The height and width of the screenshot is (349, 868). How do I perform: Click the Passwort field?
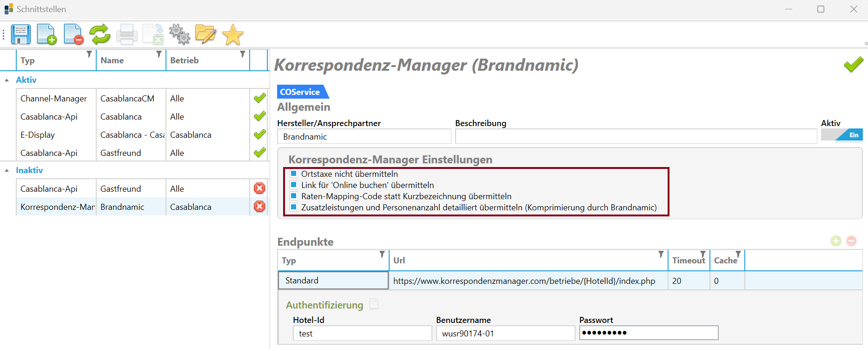[649, 333]
